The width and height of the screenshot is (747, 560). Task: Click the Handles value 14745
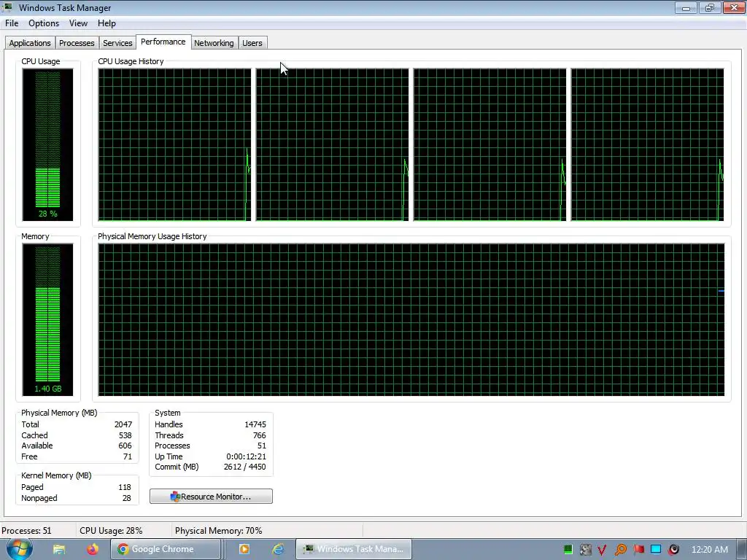click(255, 424)
